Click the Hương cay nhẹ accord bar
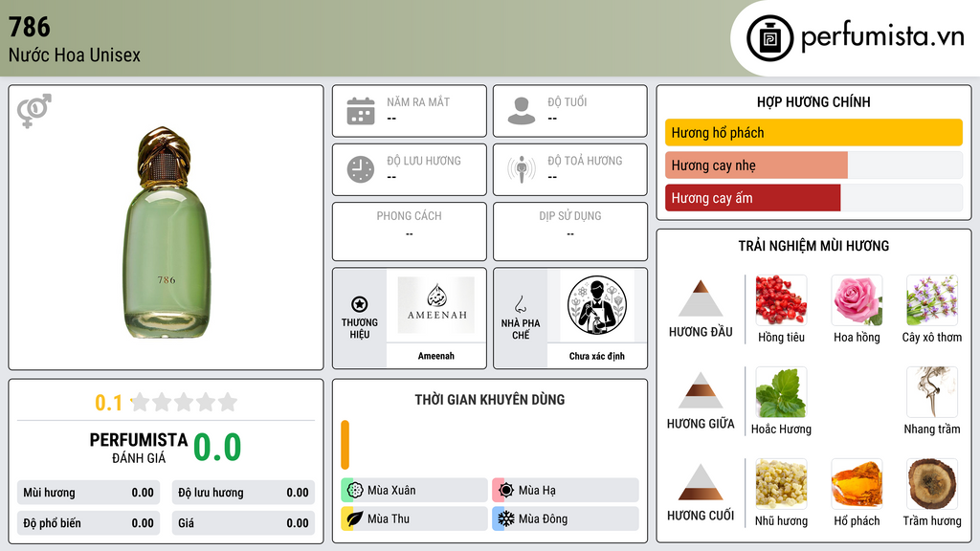Screen dimensions: 980x551 click(x=813, y=165)
